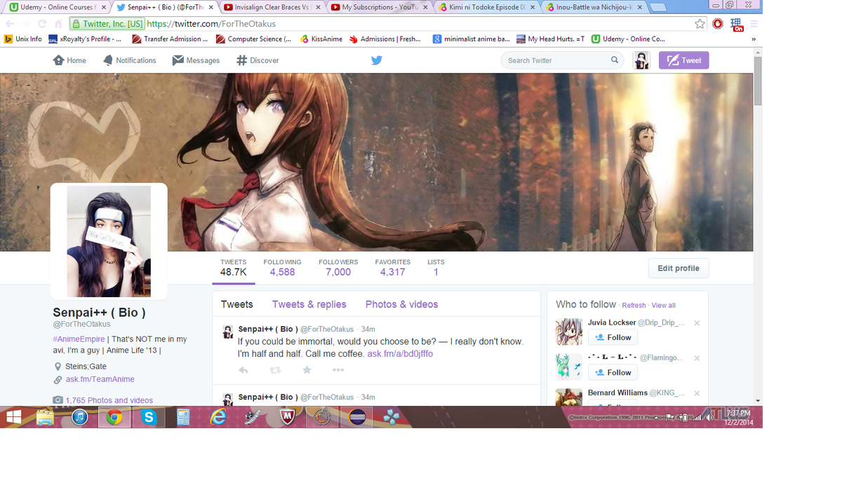
Task: Reply to the immortal tweet
Action: click(243, 370)
